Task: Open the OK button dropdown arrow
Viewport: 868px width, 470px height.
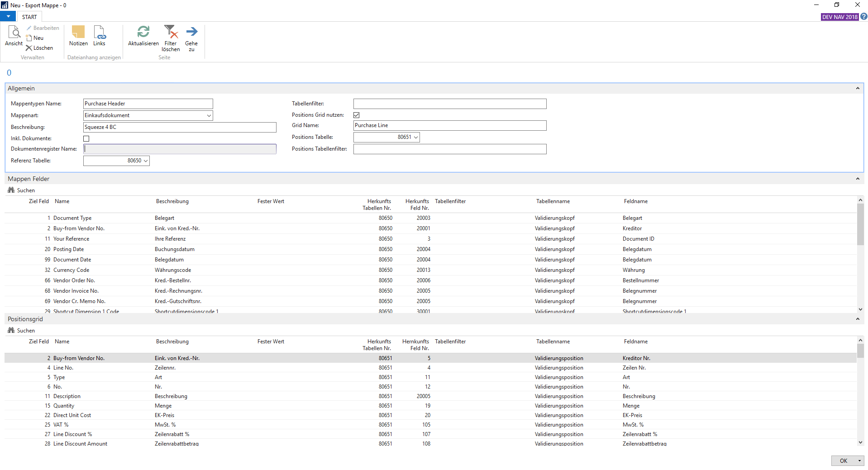Action: 859,461
